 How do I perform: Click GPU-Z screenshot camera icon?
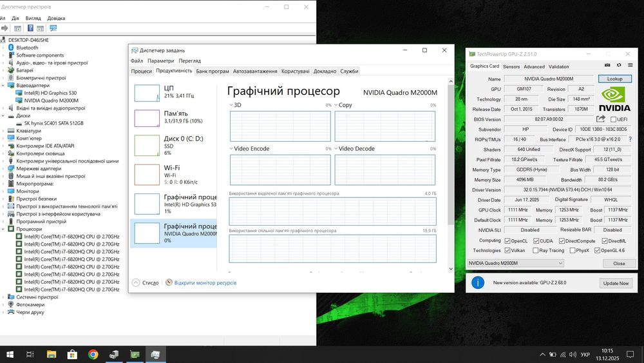point(607,65)
